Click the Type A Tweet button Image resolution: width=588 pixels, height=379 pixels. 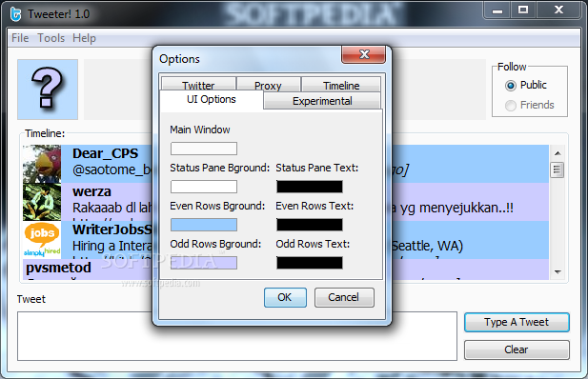coord(517,322)
